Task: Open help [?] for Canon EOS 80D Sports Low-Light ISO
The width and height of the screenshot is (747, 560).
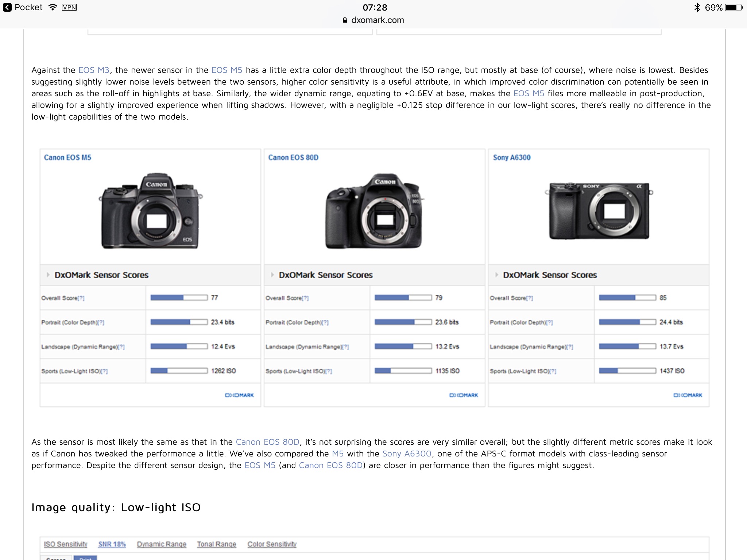Action: (329, 372)
